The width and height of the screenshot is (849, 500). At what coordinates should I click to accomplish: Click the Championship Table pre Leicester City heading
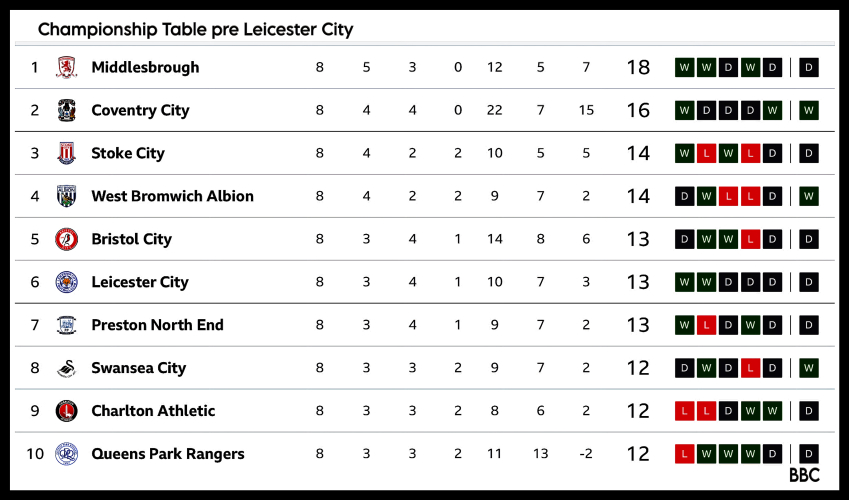pos(195,29)
